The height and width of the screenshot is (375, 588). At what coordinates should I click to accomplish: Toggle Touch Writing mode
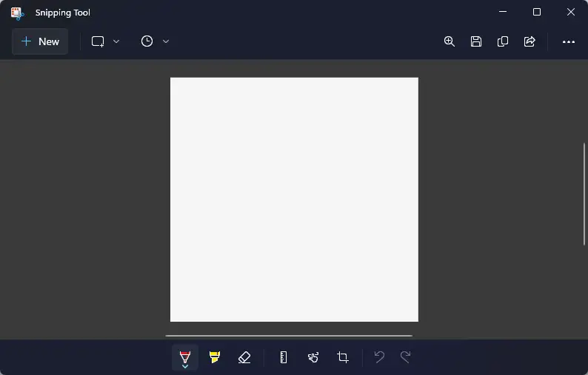click(x=313, y=357)
